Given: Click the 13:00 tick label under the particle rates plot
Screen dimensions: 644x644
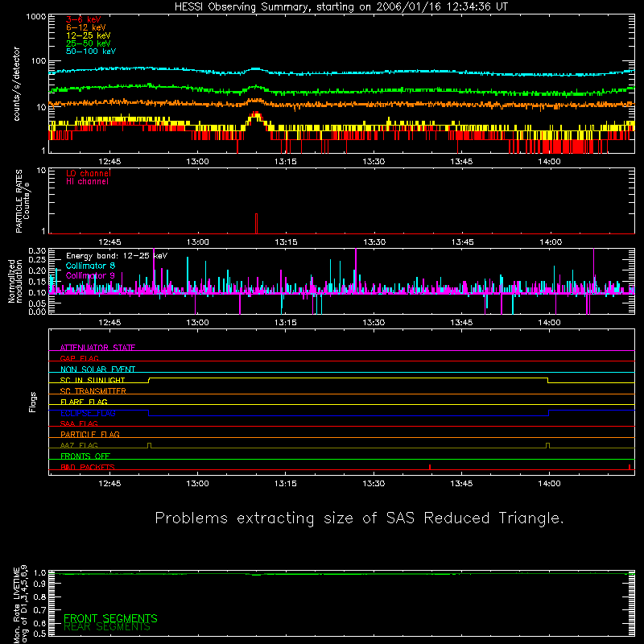Looking at the screenshot, I should 197,242.
